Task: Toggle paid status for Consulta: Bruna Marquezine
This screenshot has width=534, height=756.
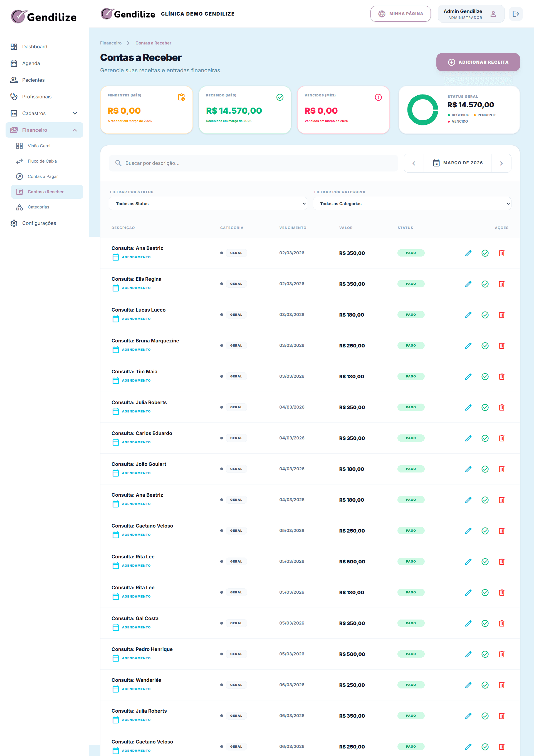Action: 485,346
